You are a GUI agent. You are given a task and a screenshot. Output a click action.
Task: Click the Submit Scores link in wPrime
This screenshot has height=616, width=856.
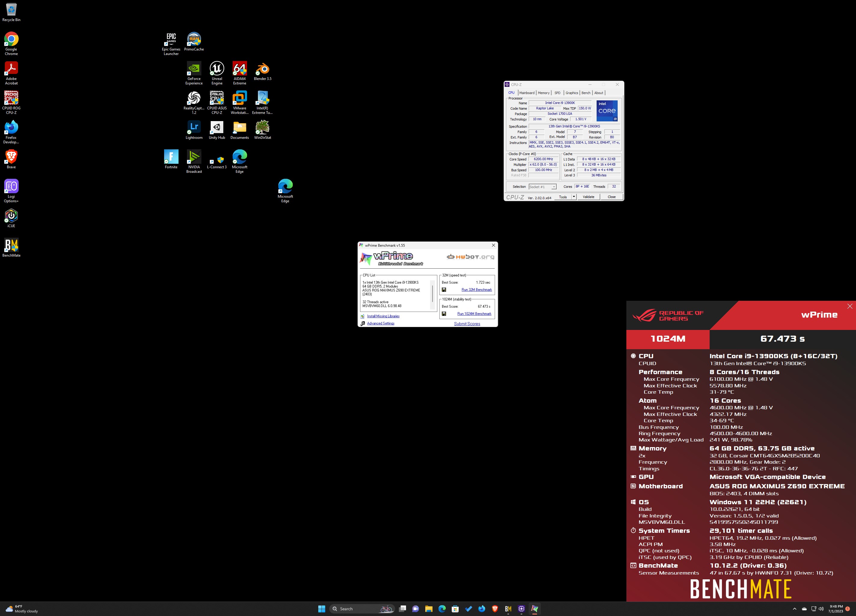(467, 324)
